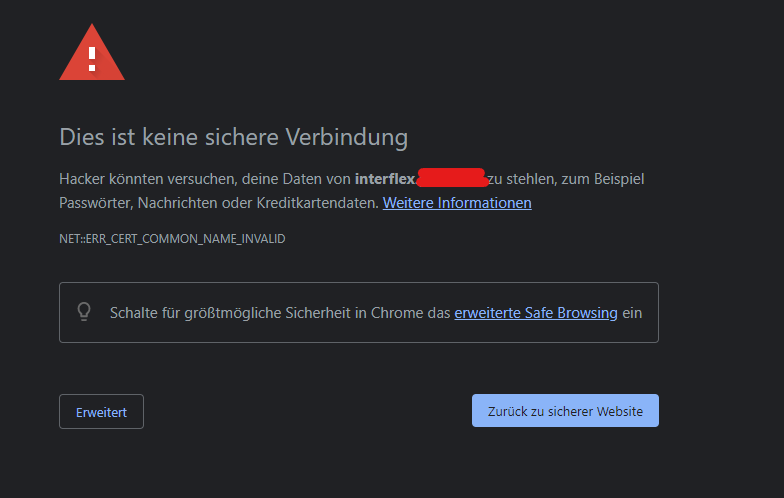Click the text Passwörter, Nachrichten oder Kreditkartendaten
784x498 pixels.
[219, 203]
